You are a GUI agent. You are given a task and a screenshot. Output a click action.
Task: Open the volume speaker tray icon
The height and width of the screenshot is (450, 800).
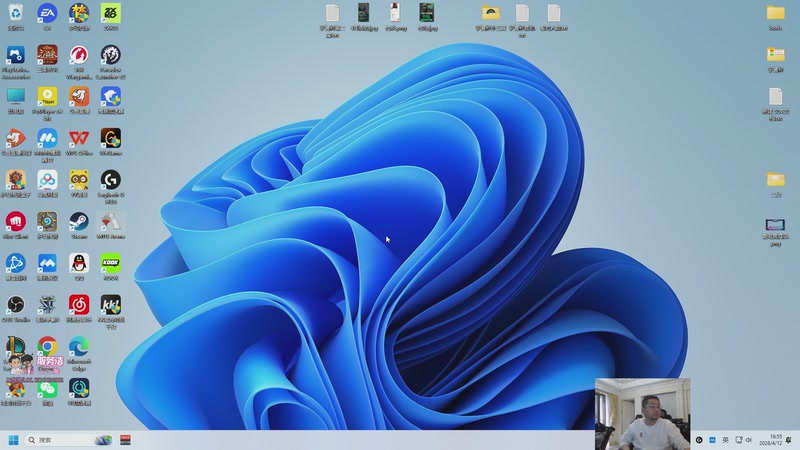pos(748,440)
